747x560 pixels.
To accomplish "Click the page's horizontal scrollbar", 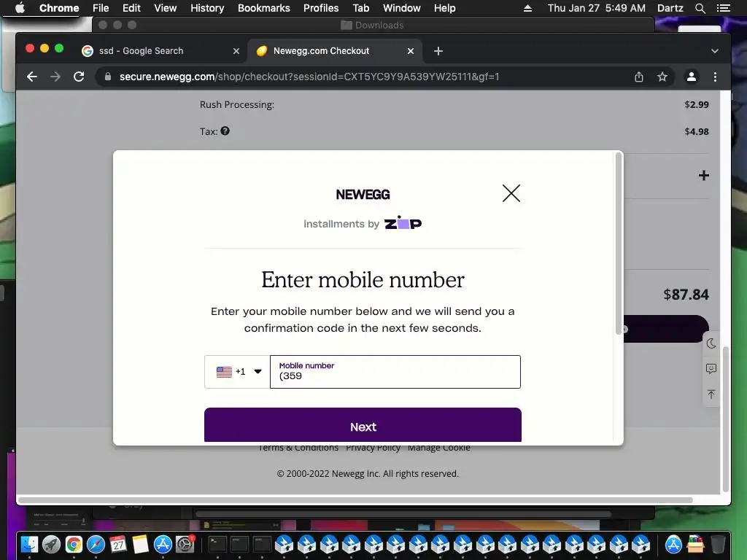I will tap(355, 500).
